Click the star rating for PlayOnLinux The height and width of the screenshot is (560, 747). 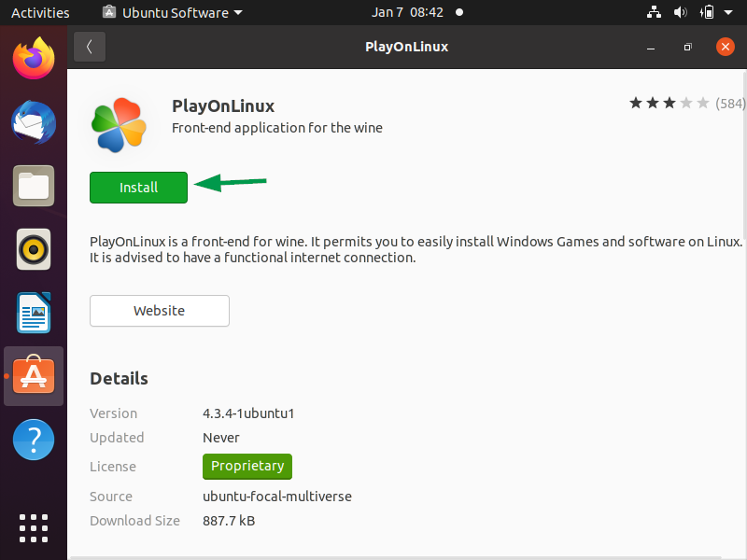(669, 103)
